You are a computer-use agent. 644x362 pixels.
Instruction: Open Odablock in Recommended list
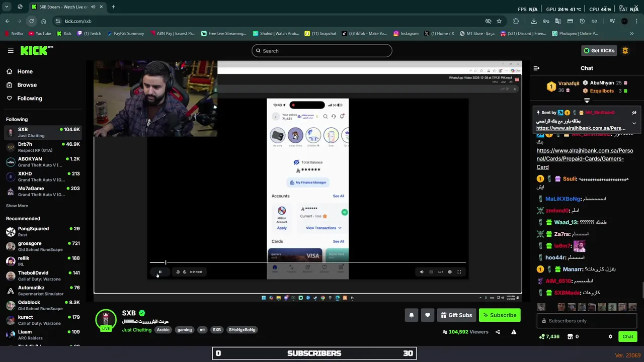click(43, 305)
